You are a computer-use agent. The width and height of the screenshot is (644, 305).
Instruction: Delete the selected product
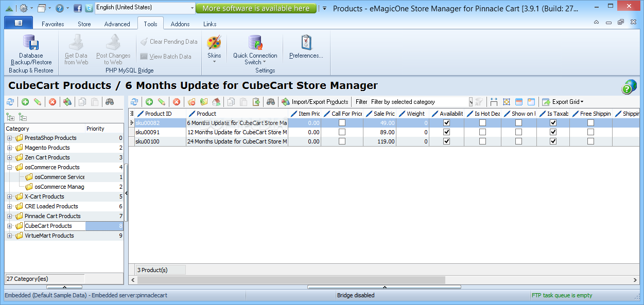[x=177, y=102]
